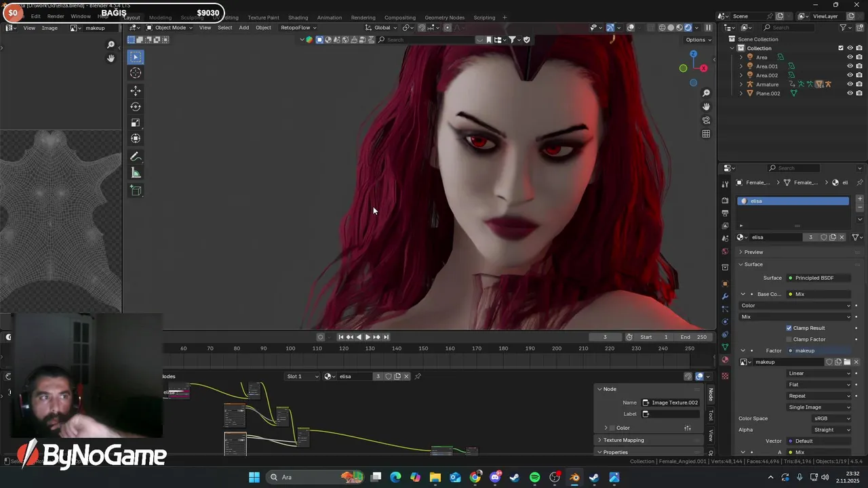This screenshot has width=868, height=488.
Task: Open the Render menu
Action: 56,16
